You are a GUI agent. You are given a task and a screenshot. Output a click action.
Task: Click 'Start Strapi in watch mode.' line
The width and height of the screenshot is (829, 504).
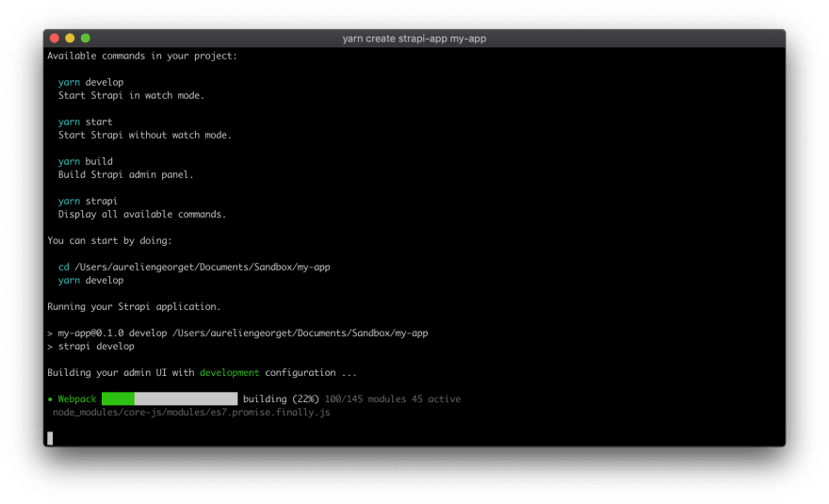coord(131,96)
